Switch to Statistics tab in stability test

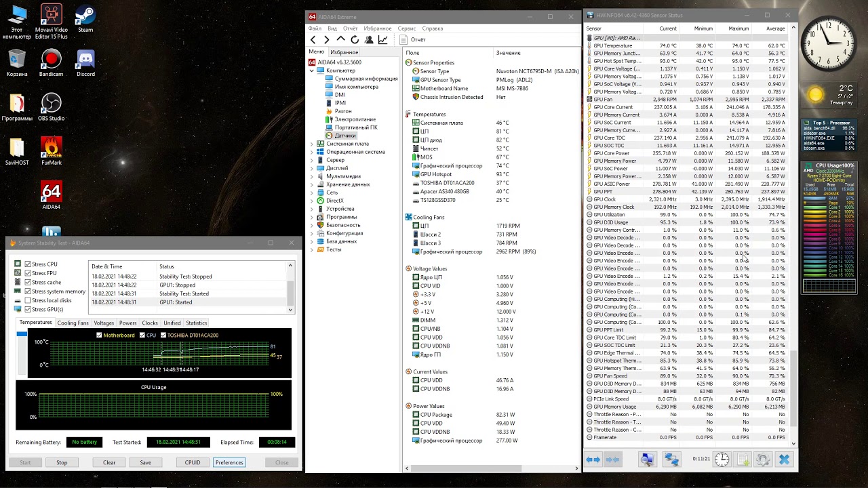[197, 323]
